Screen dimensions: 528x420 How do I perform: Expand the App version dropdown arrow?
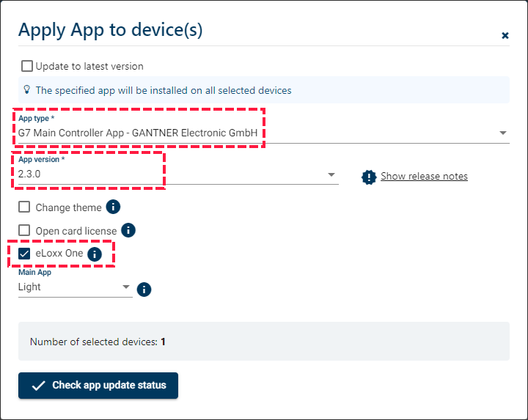331,174
